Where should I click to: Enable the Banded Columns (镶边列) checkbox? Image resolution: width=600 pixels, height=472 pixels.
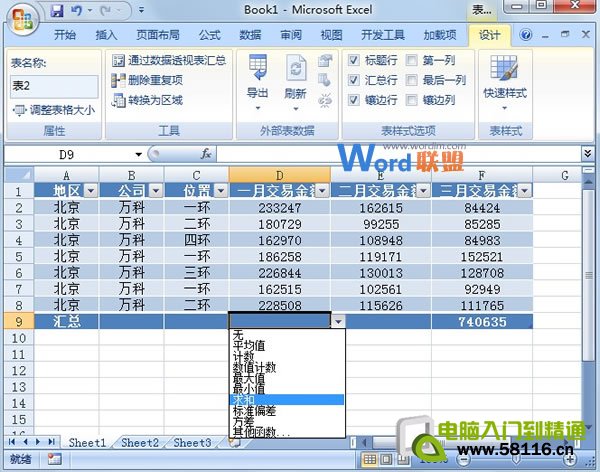411,100
